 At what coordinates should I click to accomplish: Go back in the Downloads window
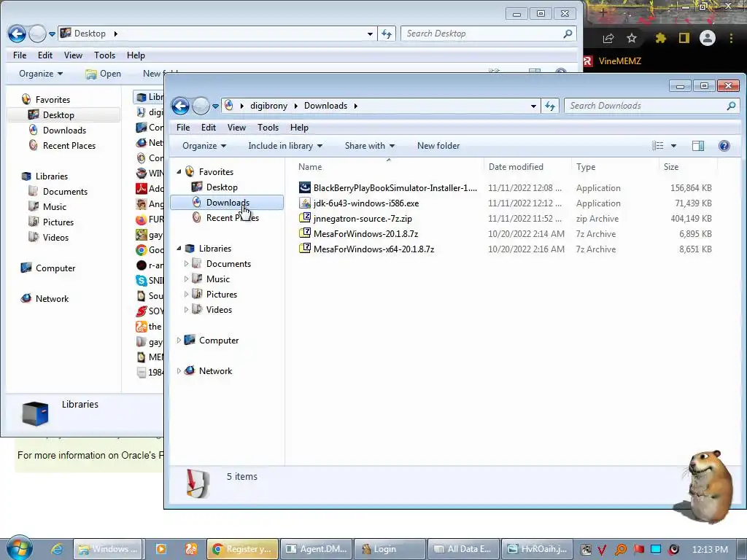point(181,106)
